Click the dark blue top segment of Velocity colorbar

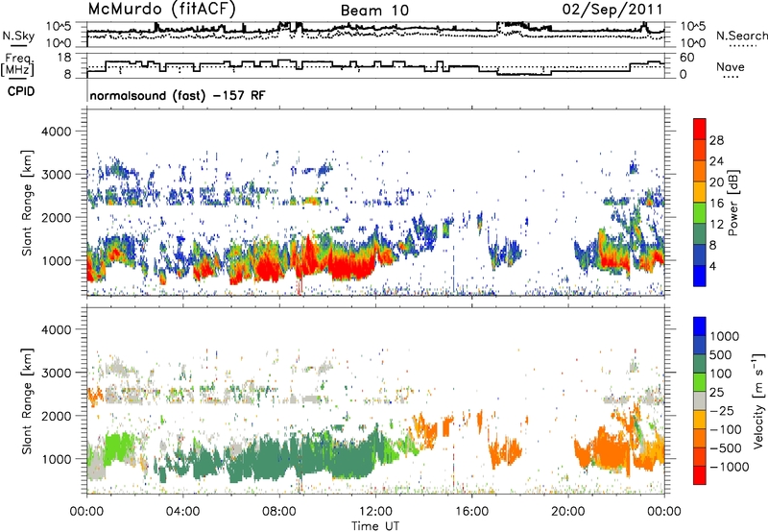coord(700,326)
